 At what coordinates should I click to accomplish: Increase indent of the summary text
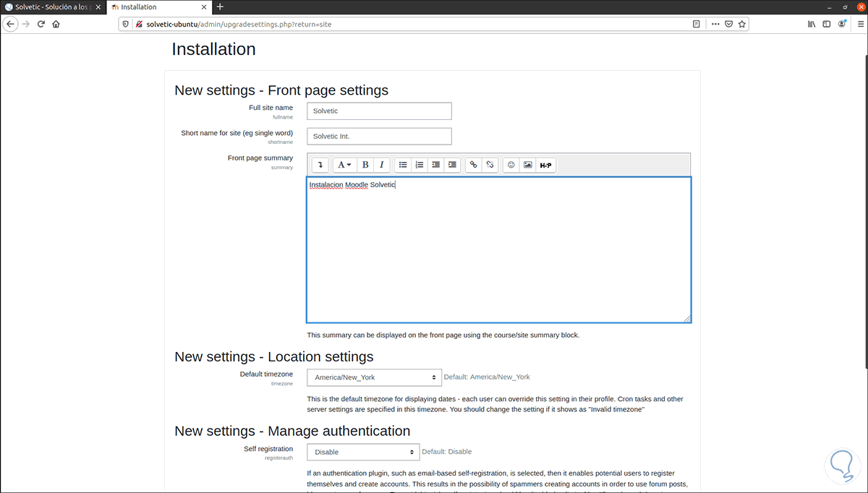[x=452, y=165]
